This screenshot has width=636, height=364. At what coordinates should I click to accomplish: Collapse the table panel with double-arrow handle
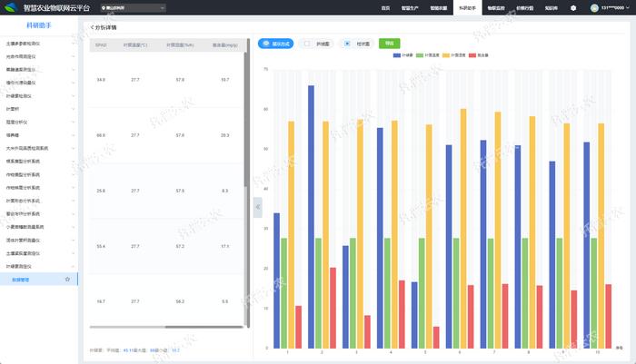pos(257,207)
